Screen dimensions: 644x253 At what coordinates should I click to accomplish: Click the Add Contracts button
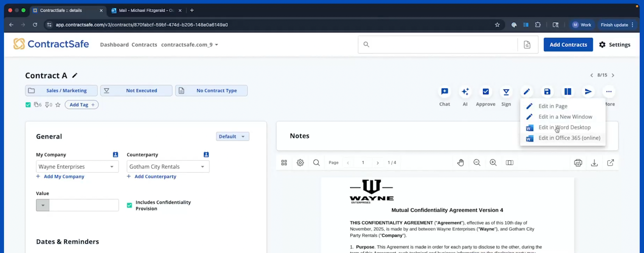tap(568, 45)
